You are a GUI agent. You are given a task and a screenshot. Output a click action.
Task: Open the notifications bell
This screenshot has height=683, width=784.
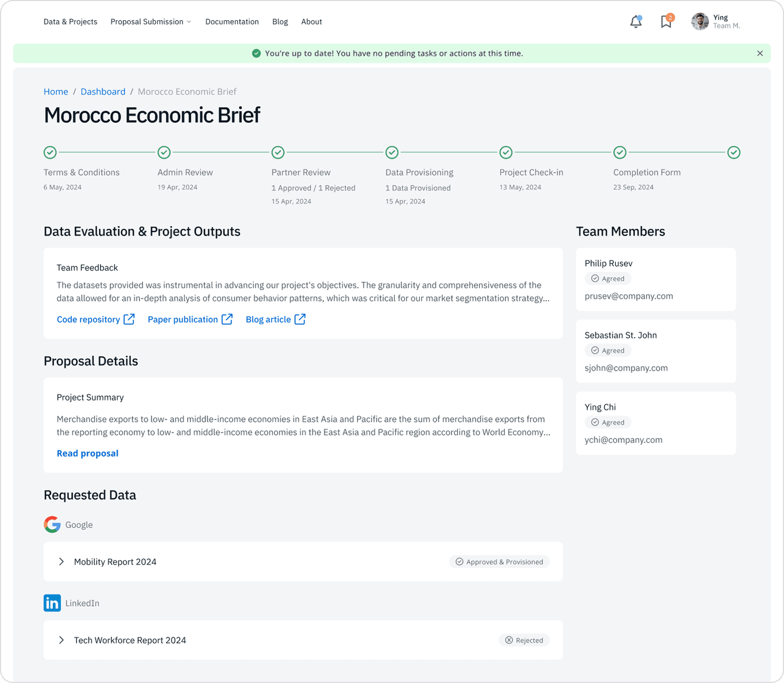[636, 21]
